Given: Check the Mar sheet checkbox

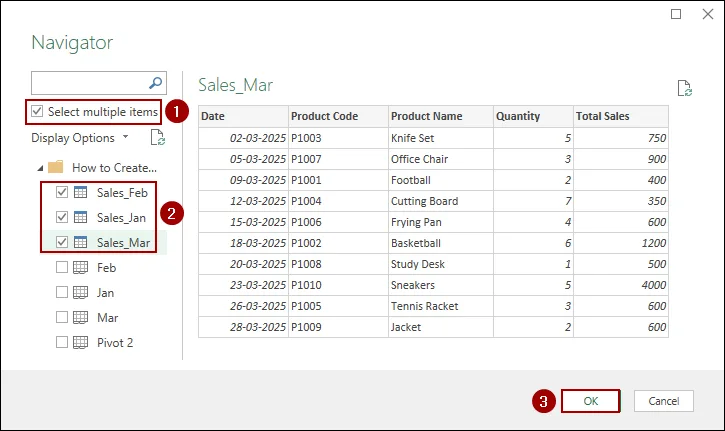Looking at the screenshot, I should coord(62,317).
